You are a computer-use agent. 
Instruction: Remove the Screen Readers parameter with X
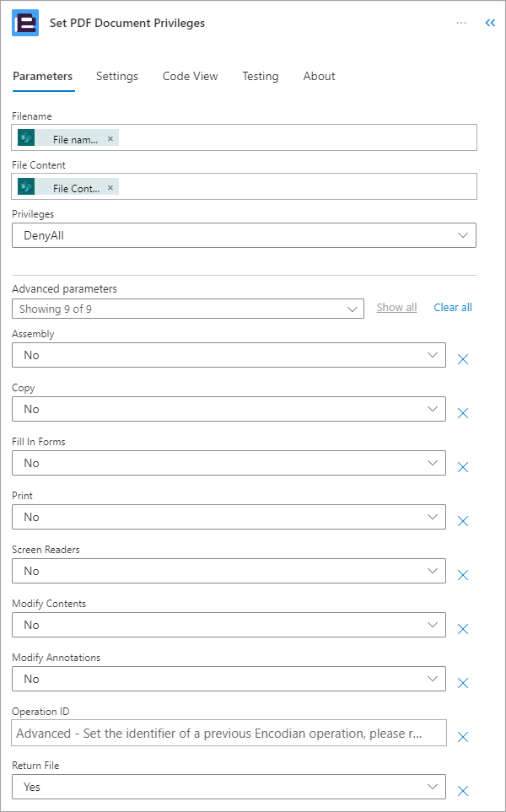pos(463,575)
